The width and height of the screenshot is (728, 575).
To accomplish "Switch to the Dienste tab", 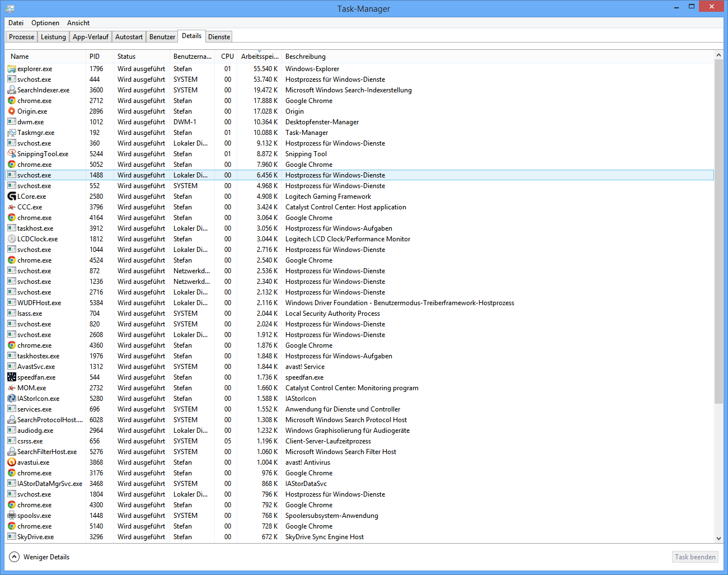I will (219, 37).
